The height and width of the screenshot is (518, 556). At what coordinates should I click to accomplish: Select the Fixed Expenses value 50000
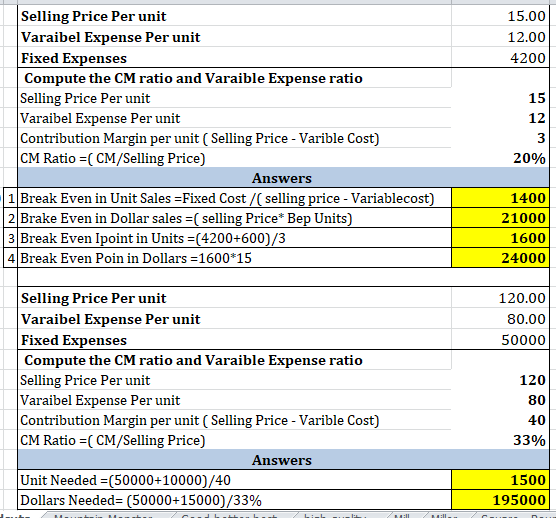pos(500,340)
